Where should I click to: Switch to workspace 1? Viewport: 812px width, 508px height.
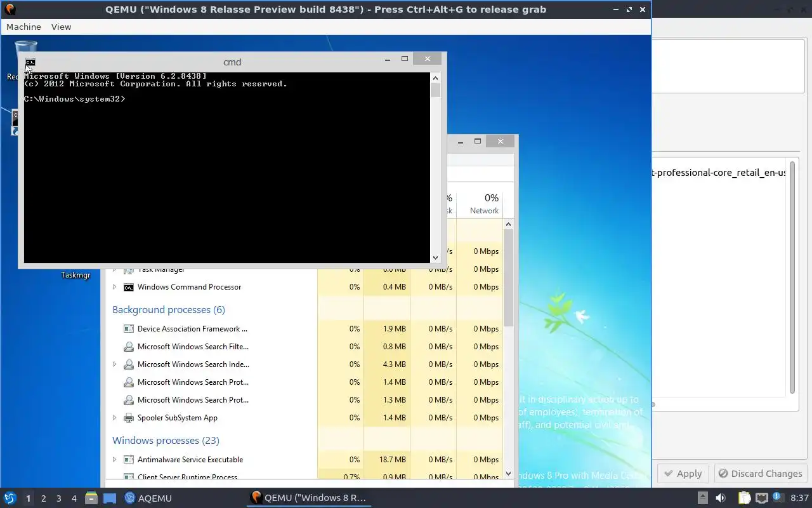point(28,498)
